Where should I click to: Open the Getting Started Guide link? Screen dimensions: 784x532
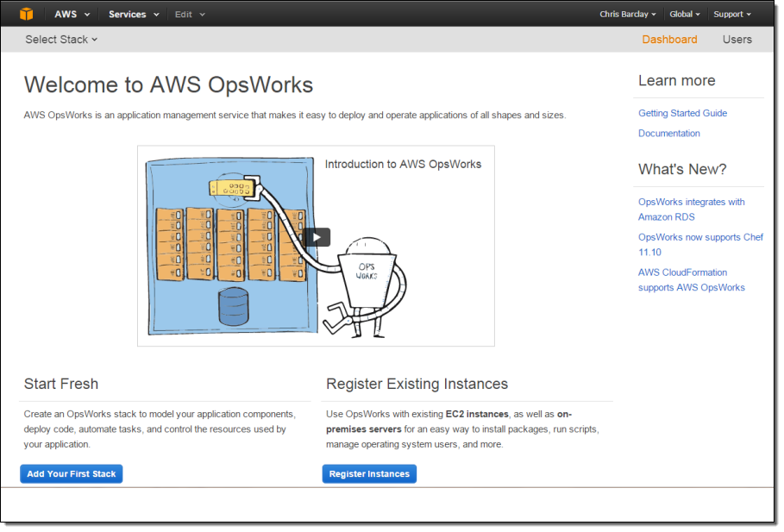682,113
